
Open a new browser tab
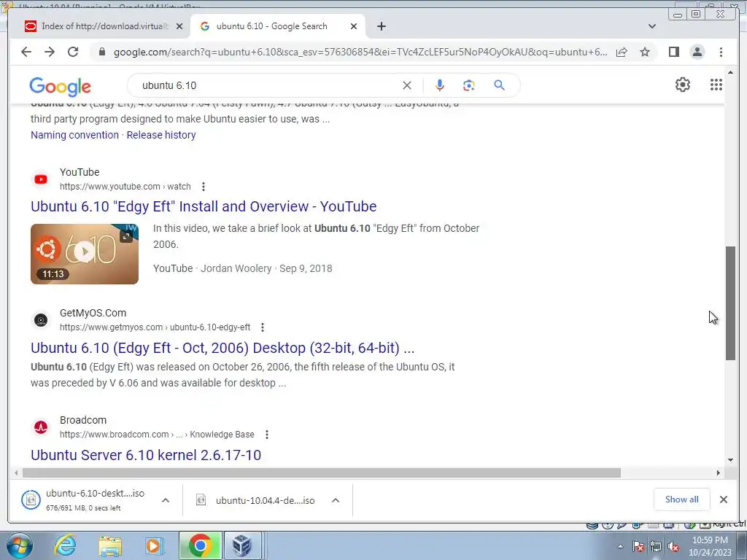[x=381, y=26]
